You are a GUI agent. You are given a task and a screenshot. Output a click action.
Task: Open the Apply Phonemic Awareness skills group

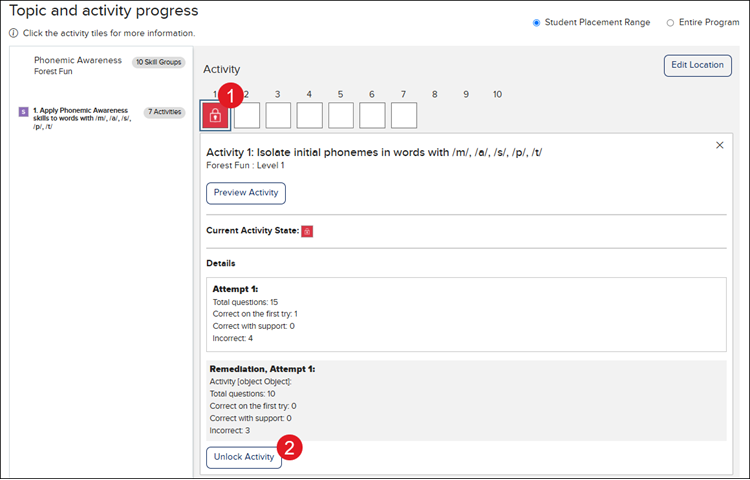[x=80, y=119]
